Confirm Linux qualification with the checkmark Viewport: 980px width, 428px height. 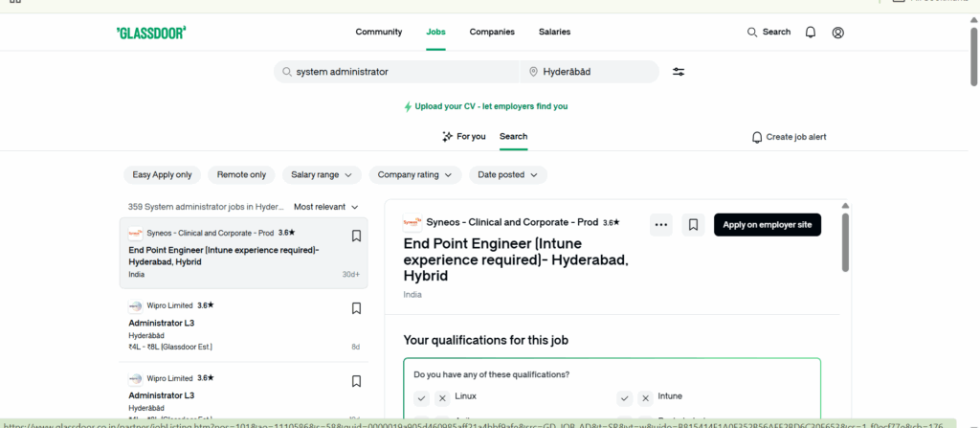(421, 398)
